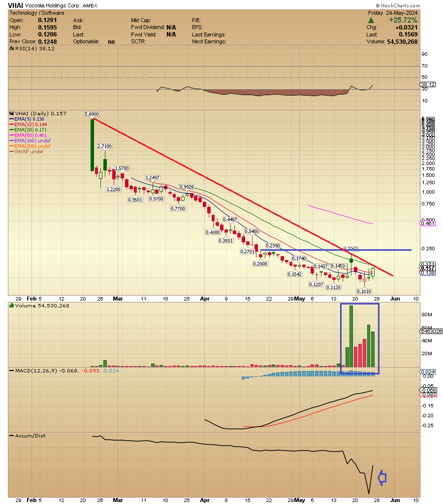This screenshot has height=504, width=443.
Task: Click the Optionable value no
Action: (x=111, y=42)
